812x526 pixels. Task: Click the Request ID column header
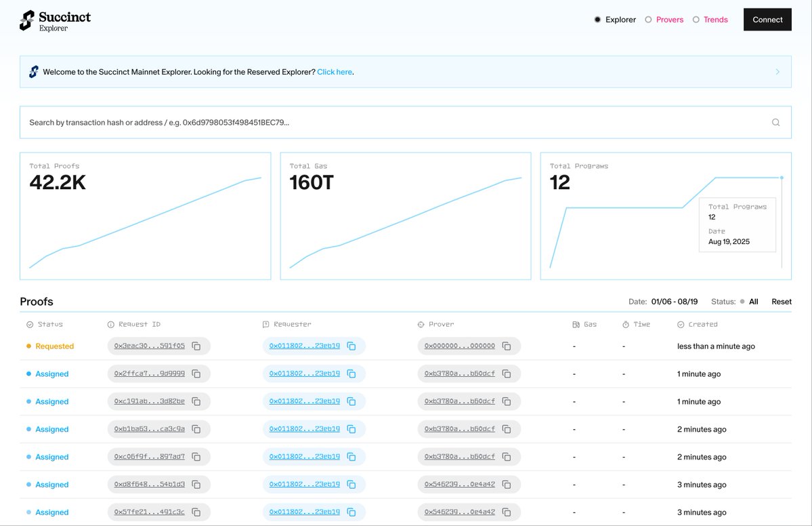click(134, 325)
